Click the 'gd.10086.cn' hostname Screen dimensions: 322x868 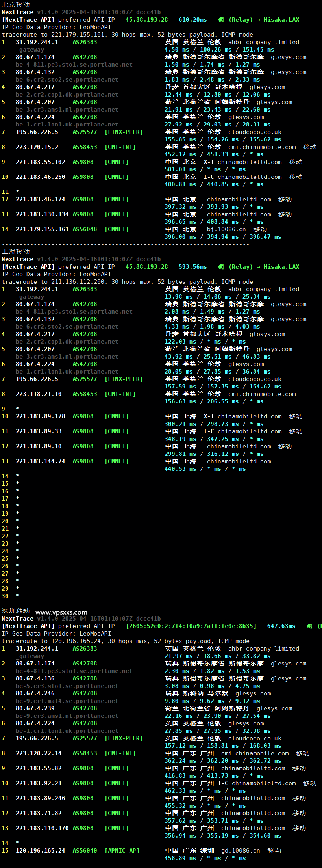tap(241, 851)
